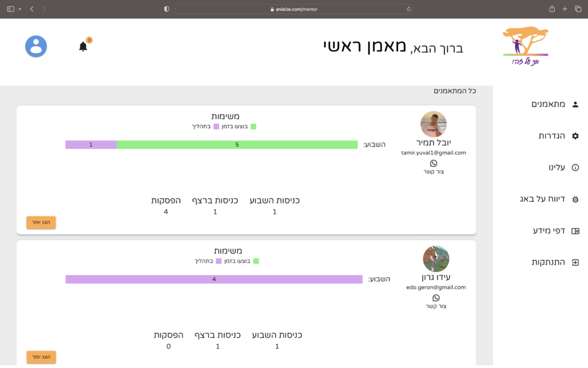The image size is (588, 368).
Task: Click green completed-on-time bar segment showing 5
Action: coord(237,145)
